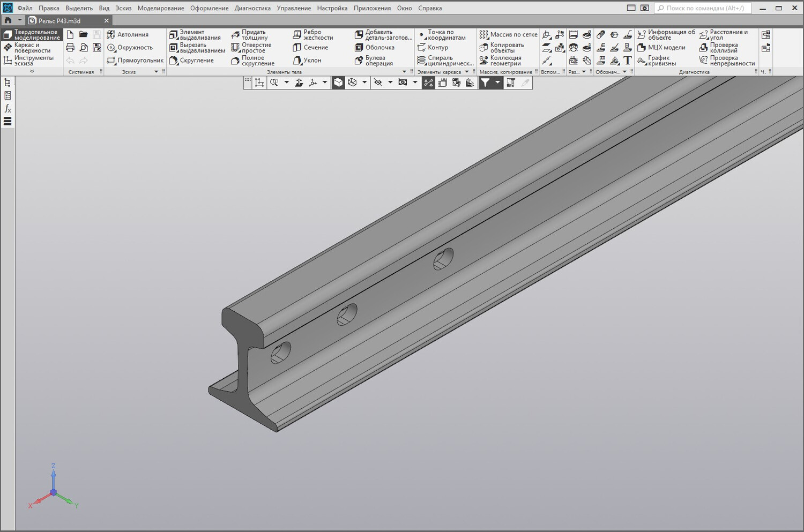This screenshot has height=532, width=804.
Task: Click the printer icon
Action: point(70,48)
